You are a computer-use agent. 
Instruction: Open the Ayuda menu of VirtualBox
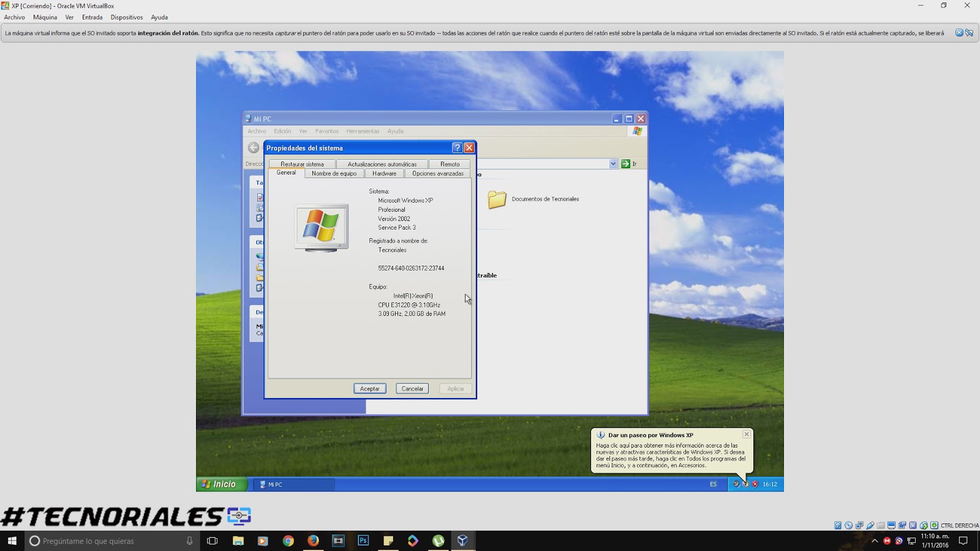point(159,17)
